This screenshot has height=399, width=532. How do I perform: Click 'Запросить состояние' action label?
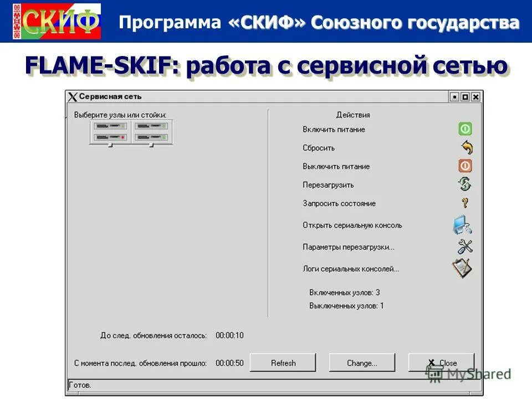click(339, 203)
